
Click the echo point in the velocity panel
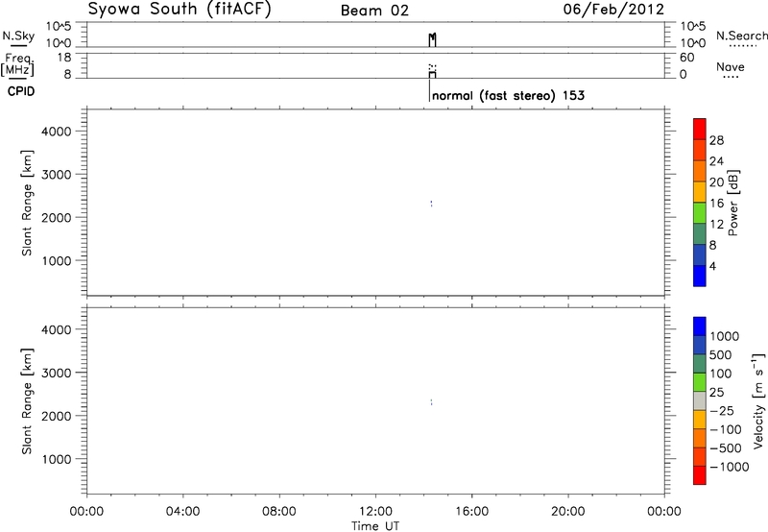(431, 401)
